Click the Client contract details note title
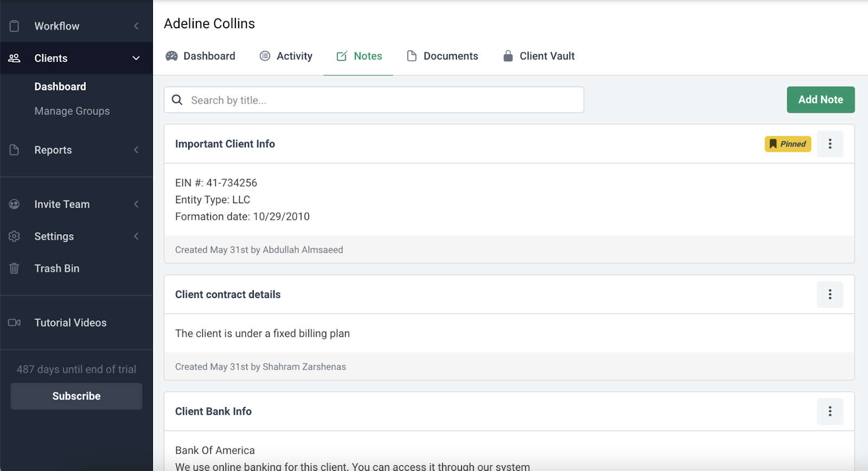This screenshot has width=868, height=471. (228, 294)
